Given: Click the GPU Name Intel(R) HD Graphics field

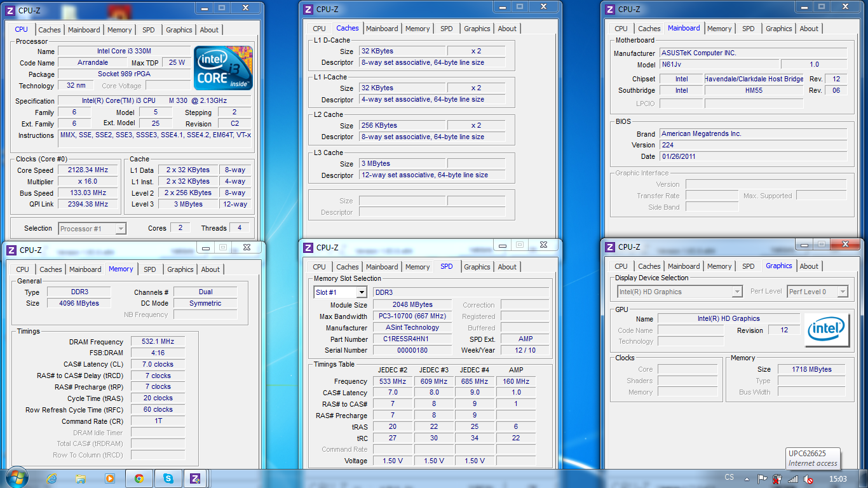Looking at the screenshot, I should [728, 318].
